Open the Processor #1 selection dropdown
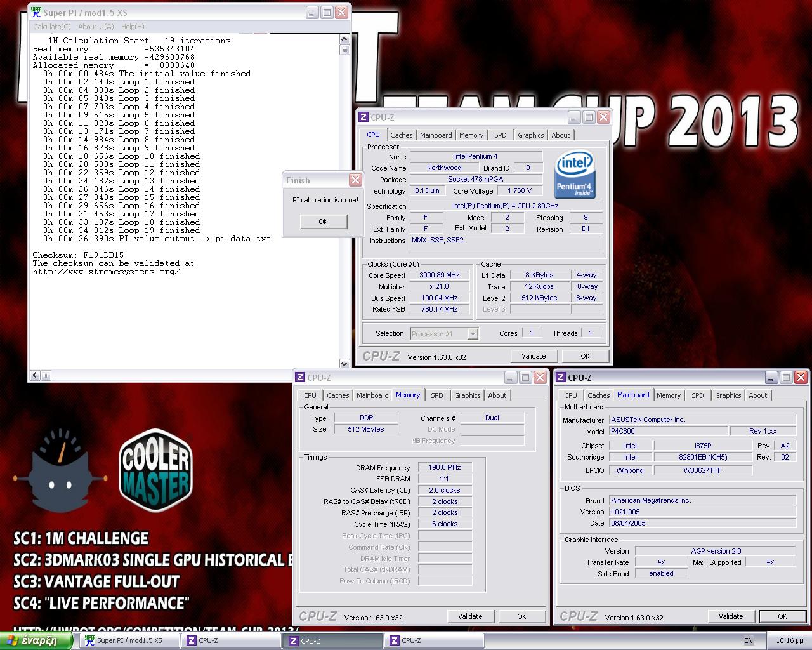 [x=473, y=333]
